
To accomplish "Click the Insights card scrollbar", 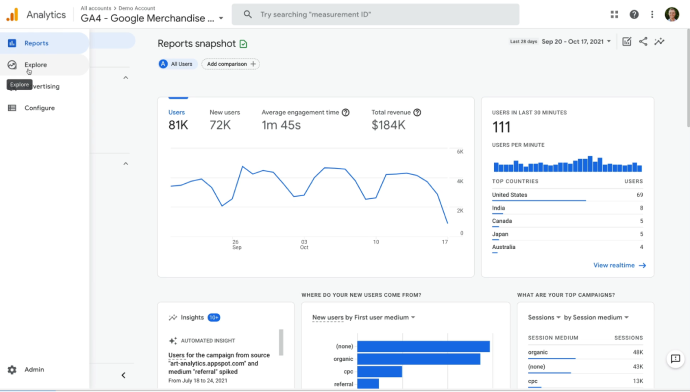I will [x=281, y=342].
